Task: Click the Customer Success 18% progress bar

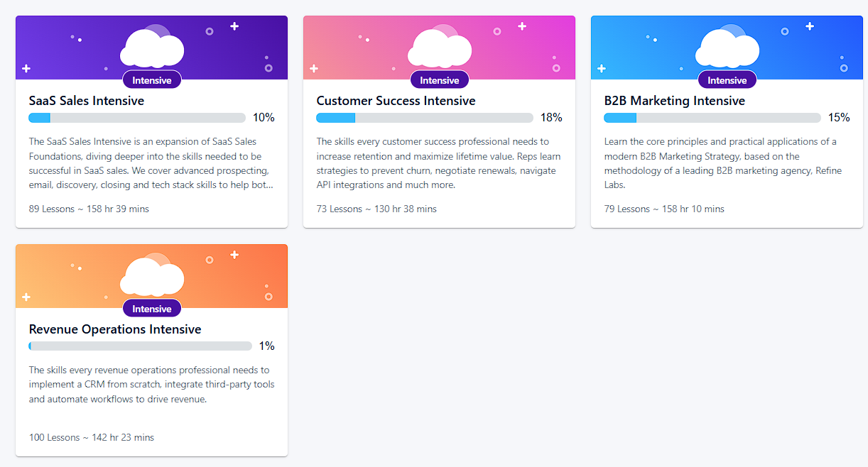Action: [425, 118]
